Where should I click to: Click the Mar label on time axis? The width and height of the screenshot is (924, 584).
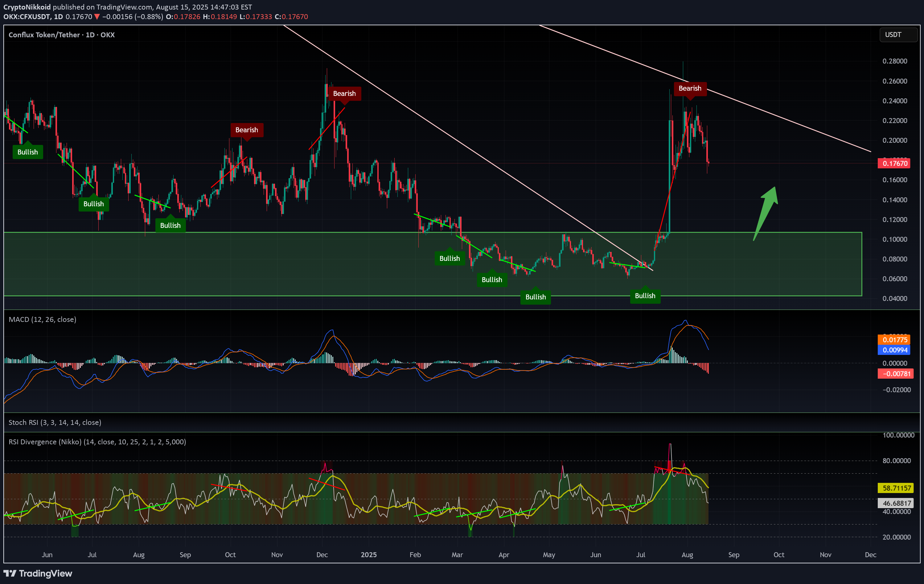coord(457,555)
